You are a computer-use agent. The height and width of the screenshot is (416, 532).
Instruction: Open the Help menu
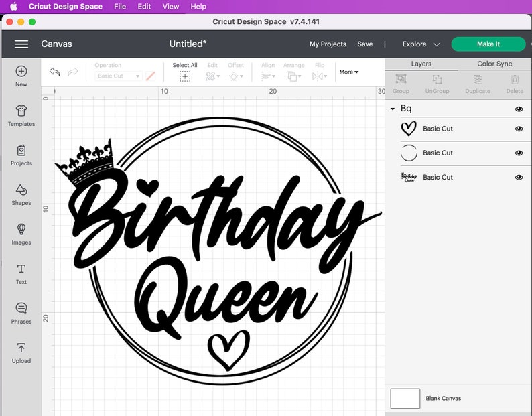coord(198,7)
